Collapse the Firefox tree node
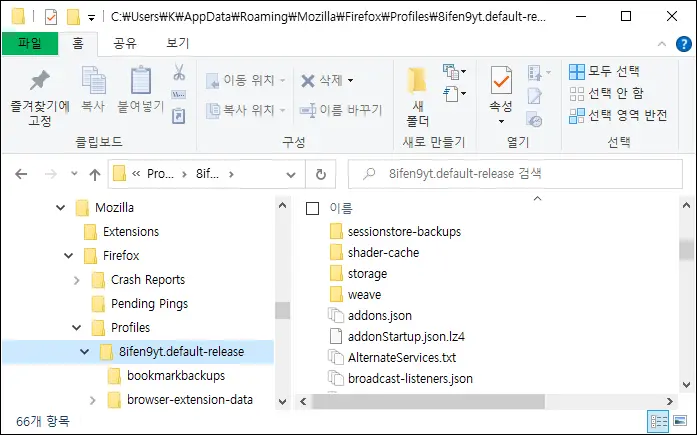 point(68,255)
